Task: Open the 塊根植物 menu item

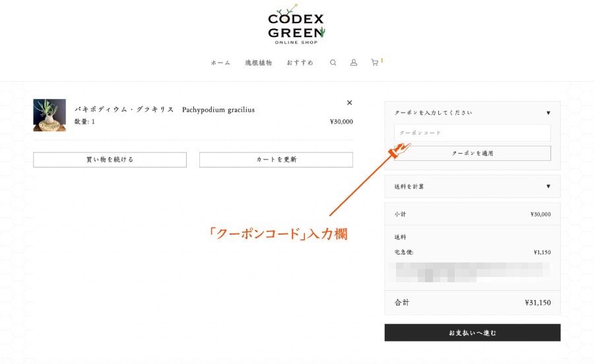Action: pos(258,63)
